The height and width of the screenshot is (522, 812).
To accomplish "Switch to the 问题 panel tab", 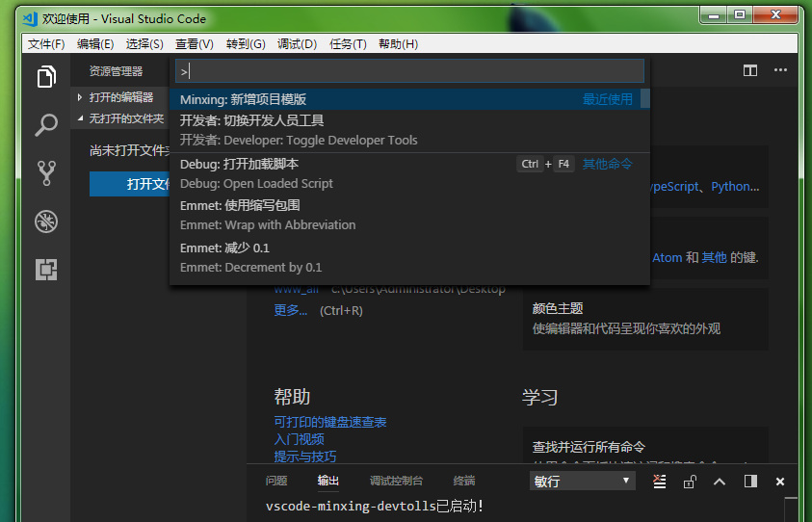I will point(276,482).
